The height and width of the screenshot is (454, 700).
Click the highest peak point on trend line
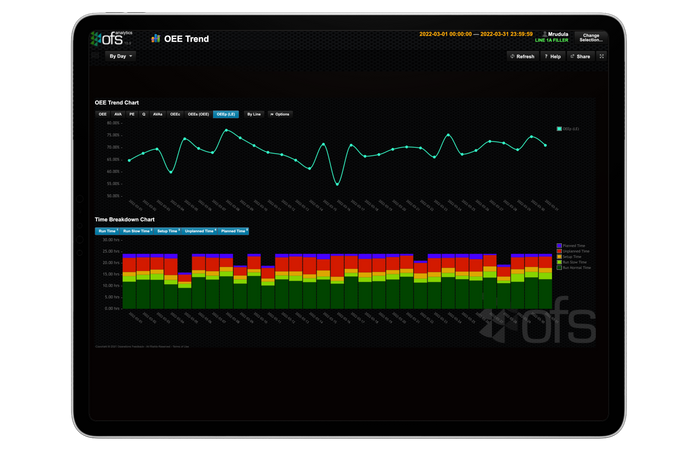(228, 130)
